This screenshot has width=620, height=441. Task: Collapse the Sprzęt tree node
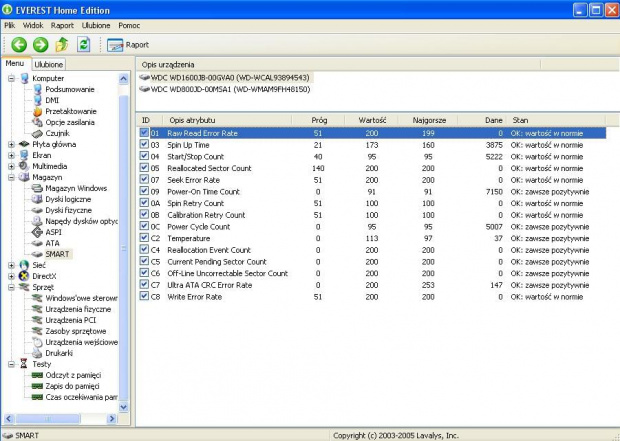click(x=11, y=287)
